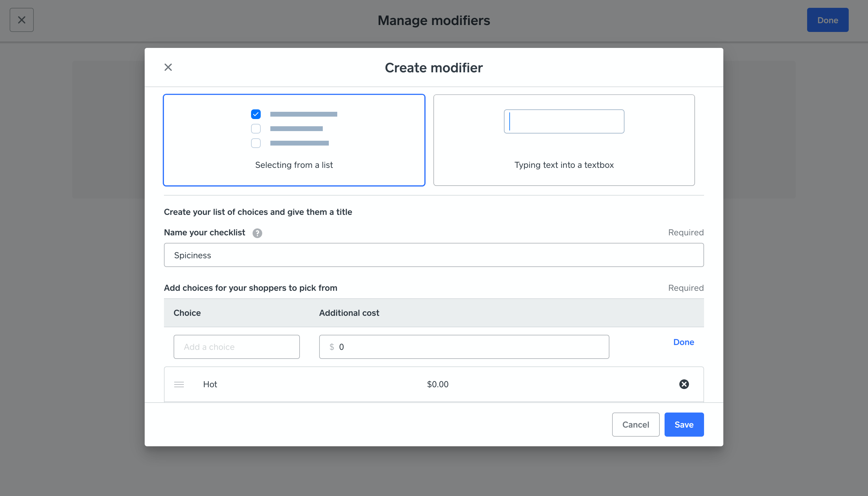Save the Spiciness modifier
The width and height of the screenshot is (868, 496).
coord(684,425)
